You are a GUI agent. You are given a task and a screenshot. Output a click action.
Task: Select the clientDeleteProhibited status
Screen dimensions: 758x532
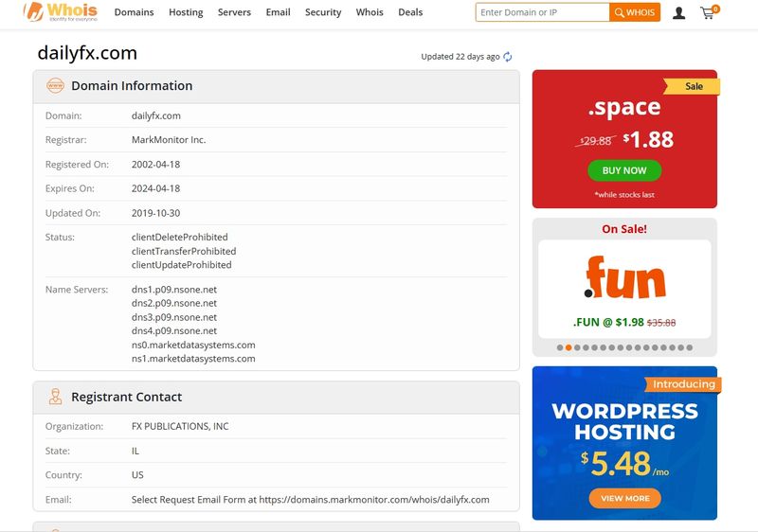[x=179, y=237]
